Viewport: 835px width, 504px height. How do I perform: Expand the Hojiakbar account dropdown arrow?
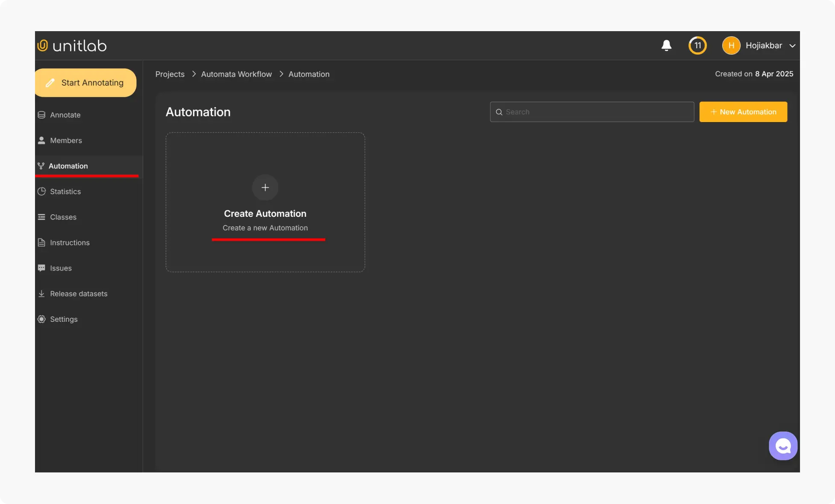tap(792, 46)
